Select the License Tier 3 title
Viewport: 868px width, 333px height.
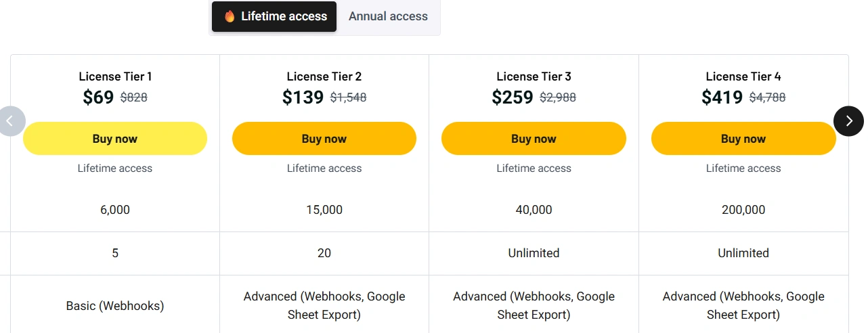tap(534, 76)
